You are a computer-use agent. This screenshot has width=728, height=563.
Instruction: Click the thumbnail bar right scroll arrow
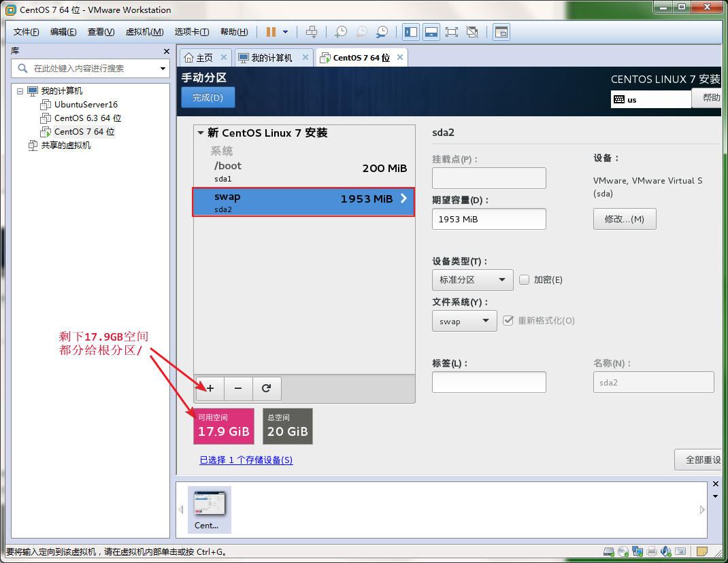point(702,510)
